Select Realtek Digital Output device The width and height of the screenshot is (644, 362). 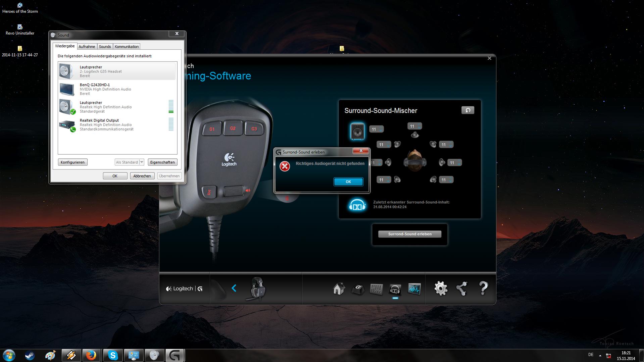pyautogui.click(x=117, y=124)
